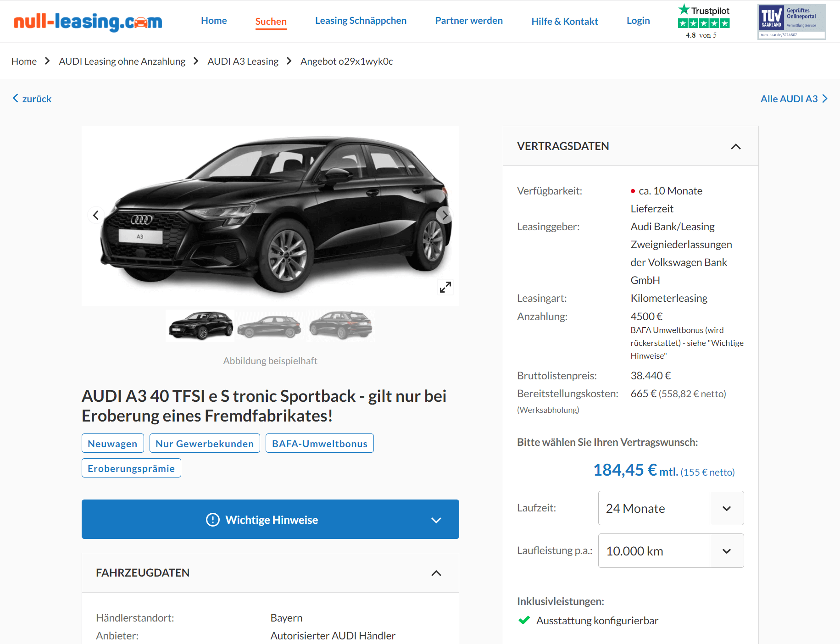Click the info icon in Wichtige Hinweise

[213, 520]
